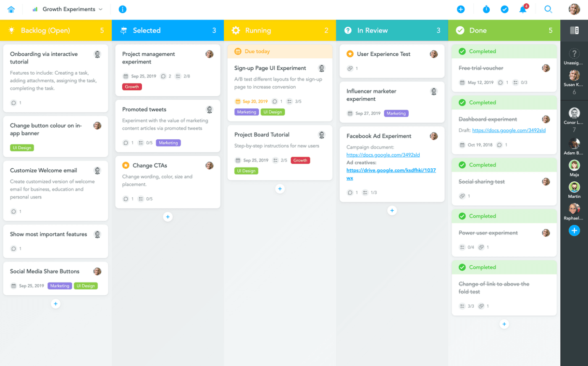Click the UI Design tag on Change button colour card

click(x=22, y=148)
